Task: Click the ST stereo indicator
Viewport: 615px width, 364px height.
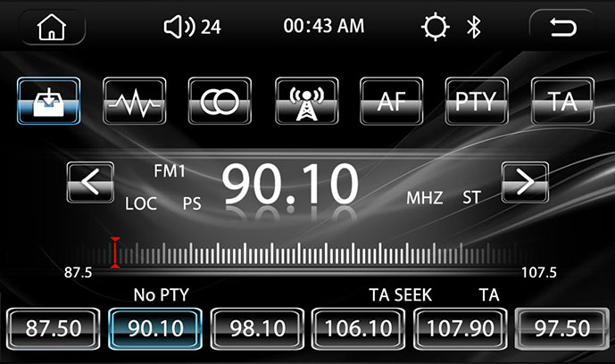Action: pyautogui.click(x=471, y=198)
